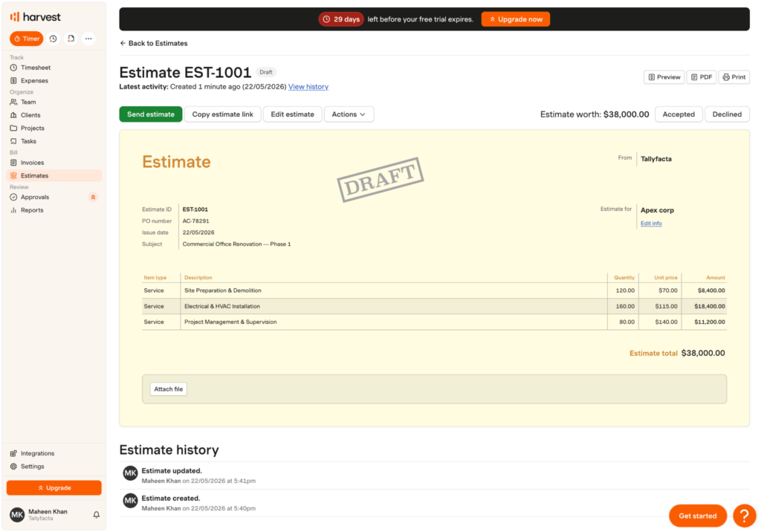Open Reports section
The image size is (761, 532).
pyautogui.click(x=54, y=210)
